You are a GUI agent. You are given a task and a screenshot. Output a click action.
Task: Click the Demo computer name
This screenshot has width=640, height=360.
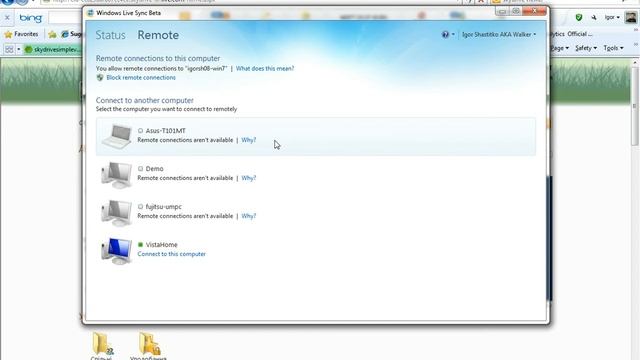(x=154, y=169)
